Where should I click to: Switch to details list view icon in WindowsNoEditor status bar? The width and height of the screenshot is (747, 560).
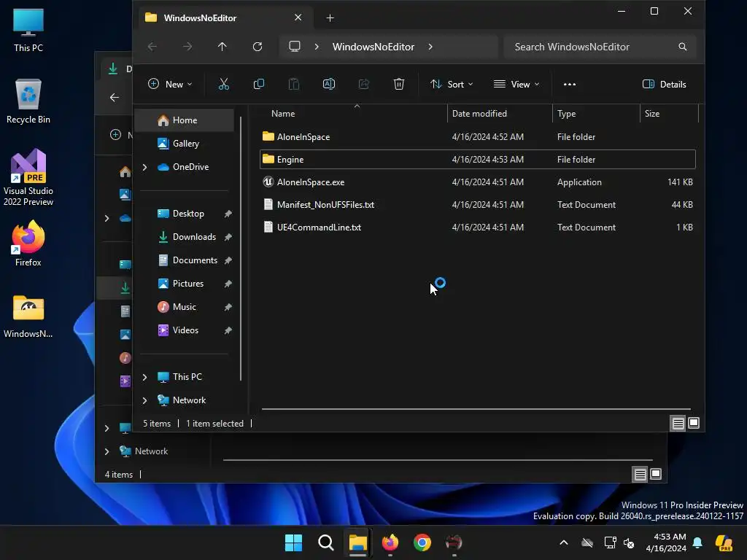pos(678,424)
